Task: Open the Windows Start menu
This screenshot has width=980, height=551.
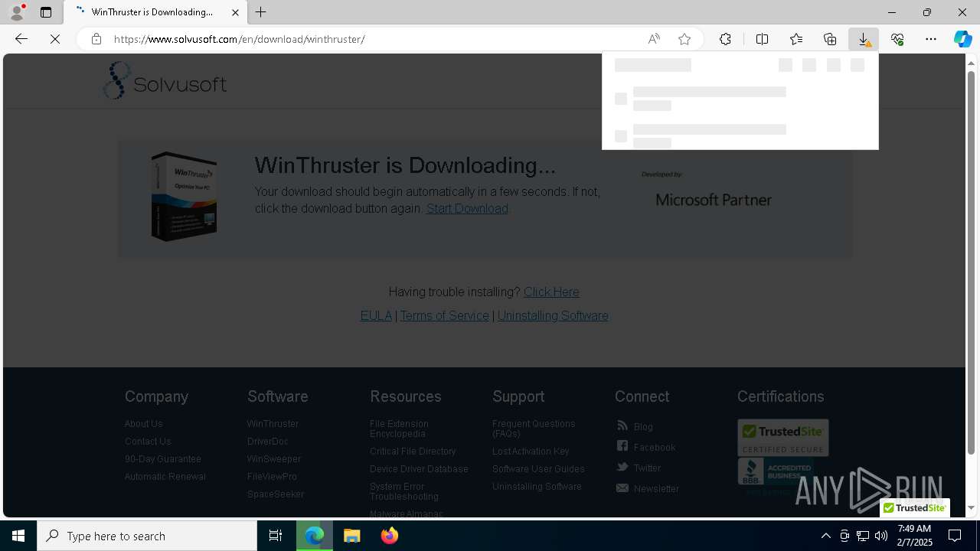Action: point(18,536)
